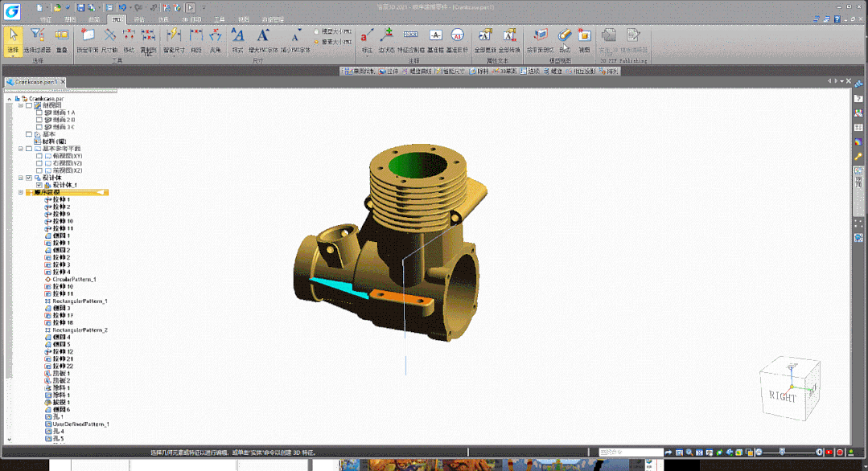Select the 像素大小PMI radio option
This screenshot has width=868, height=471.
pyautogui.click(x=333, y=42)
